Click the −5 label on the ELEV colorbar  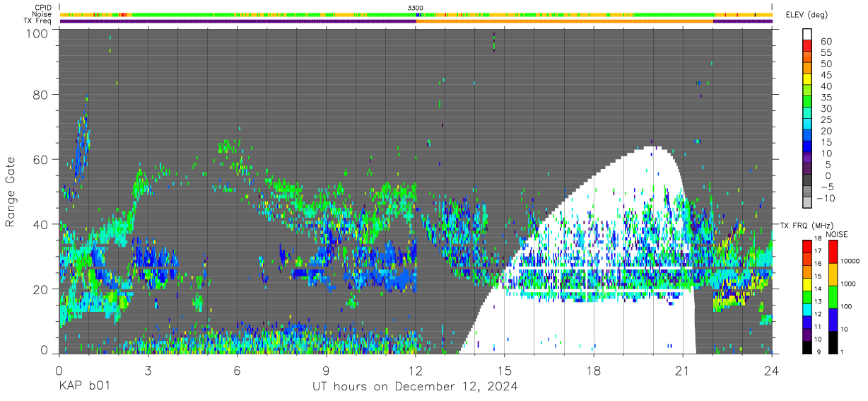(x=827, y=187)
